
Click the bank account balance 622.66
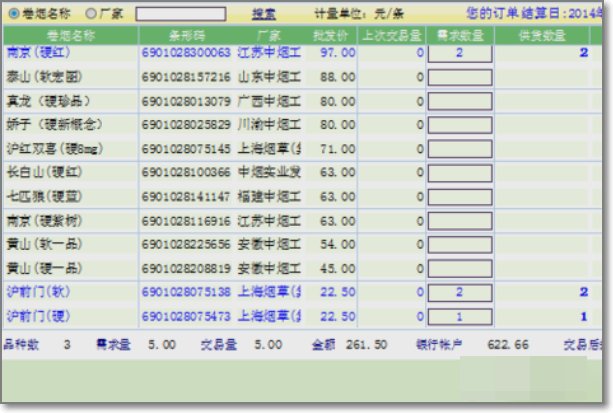tap(508, 345)
